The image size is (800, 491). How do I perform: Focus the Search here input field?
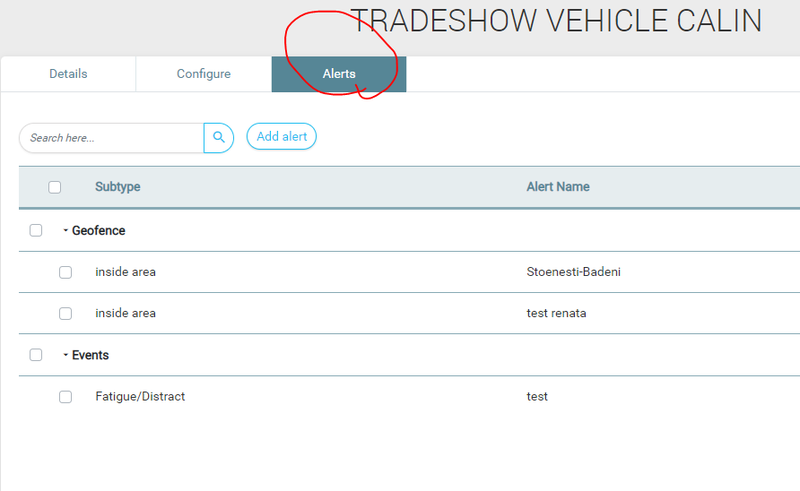(112, 138)
